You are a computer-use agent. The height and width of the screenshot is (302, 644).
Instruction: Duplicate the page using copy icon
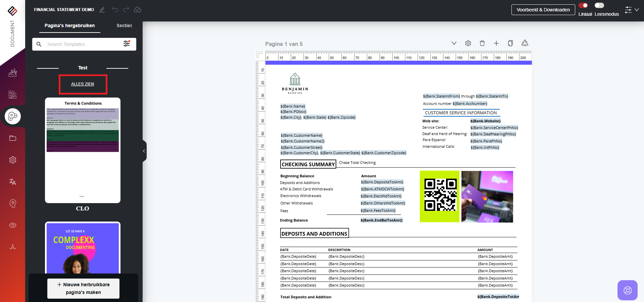510,43
